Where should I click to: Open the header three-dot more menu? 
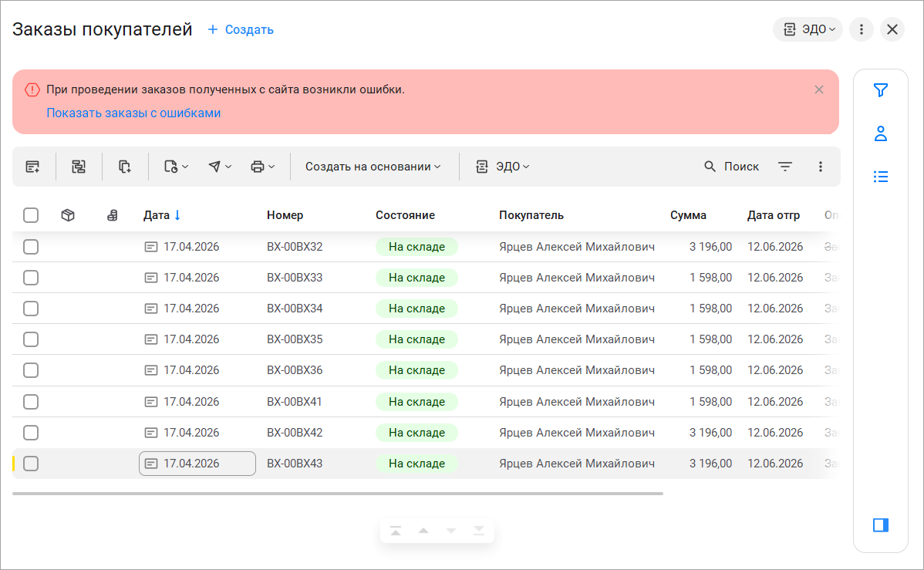(862, 29)
